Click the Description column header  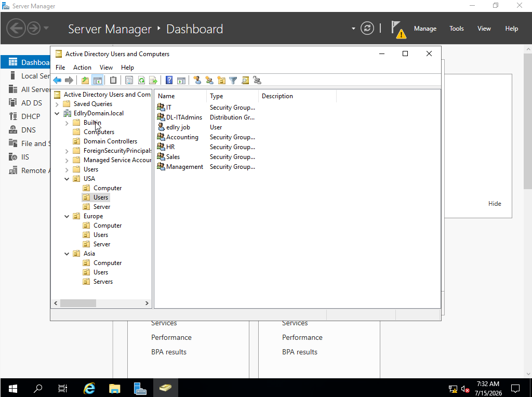(x=297, y=96)
